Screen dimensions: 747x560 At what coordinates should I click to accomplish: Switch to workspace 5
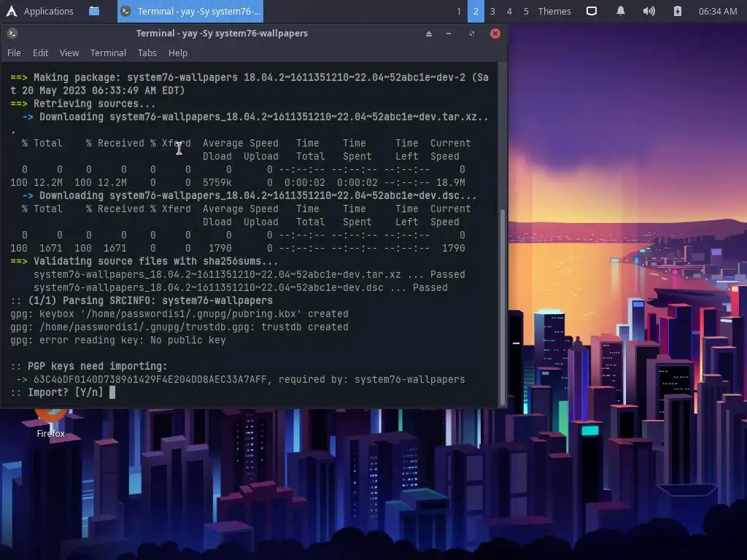[x=526, y=11]
